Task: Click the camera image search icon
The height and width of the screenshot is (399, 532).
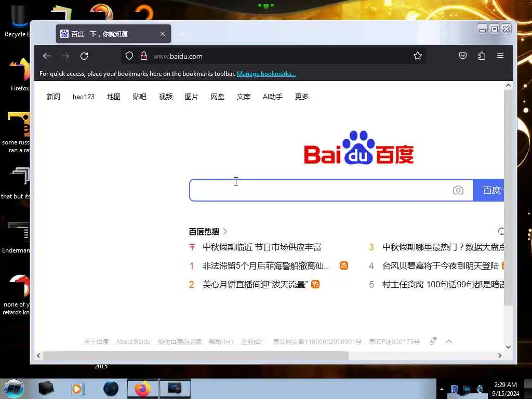Action: coord(458,190)
